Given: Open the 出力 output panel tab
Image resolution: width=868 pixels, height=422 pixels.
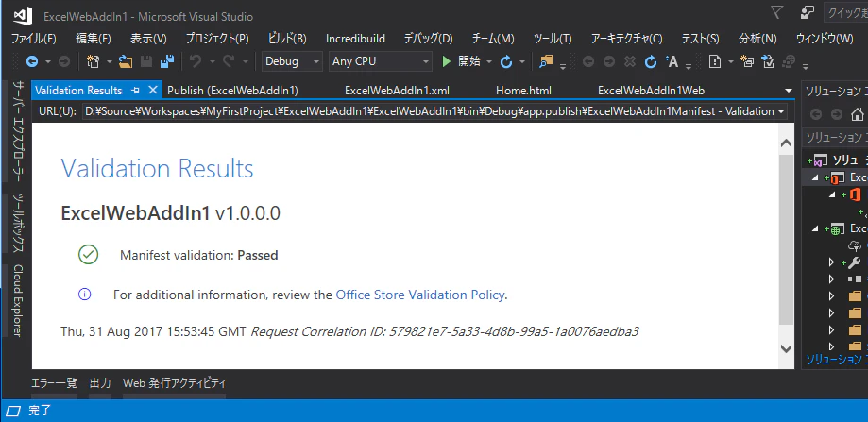Looking at the screenshot, I should pos(100,382).
